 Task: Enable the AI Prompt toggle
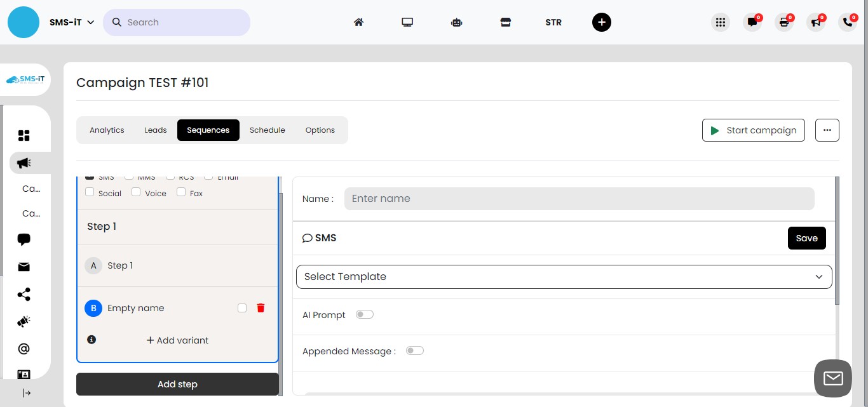click(x=365, y=314)
